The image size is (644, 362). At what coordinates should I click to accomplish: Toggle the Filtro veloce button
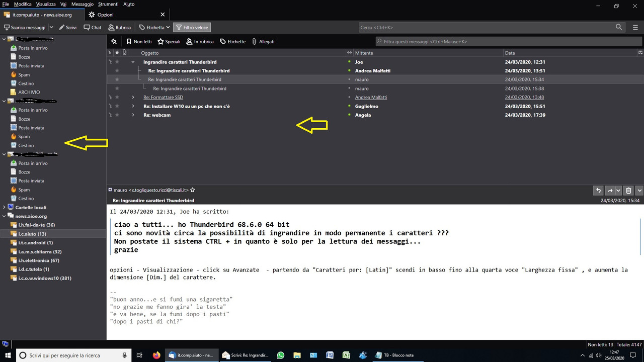pyautogui.click(x=192, y=28)
